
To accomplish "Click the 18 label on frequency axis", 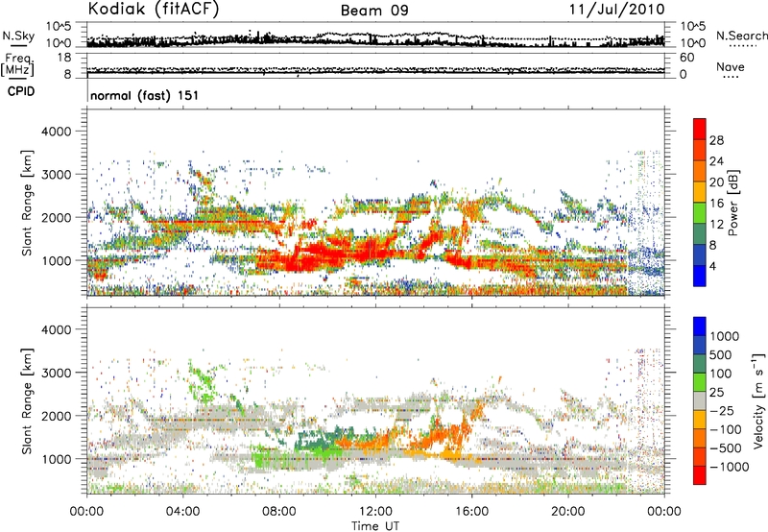I will click(64, 58).
